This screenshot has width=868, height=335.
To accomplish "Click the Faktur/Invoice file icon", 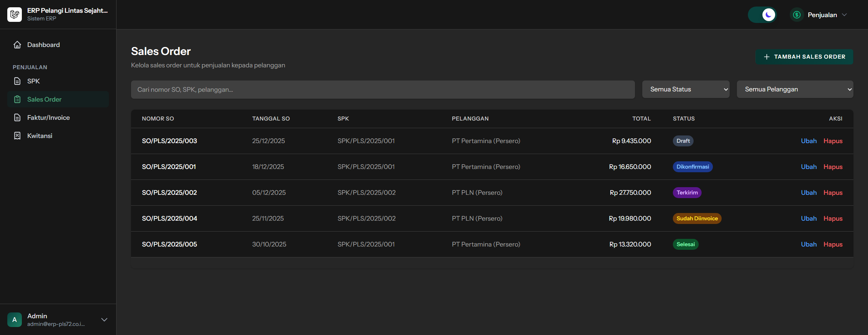I will coord(17,118).
